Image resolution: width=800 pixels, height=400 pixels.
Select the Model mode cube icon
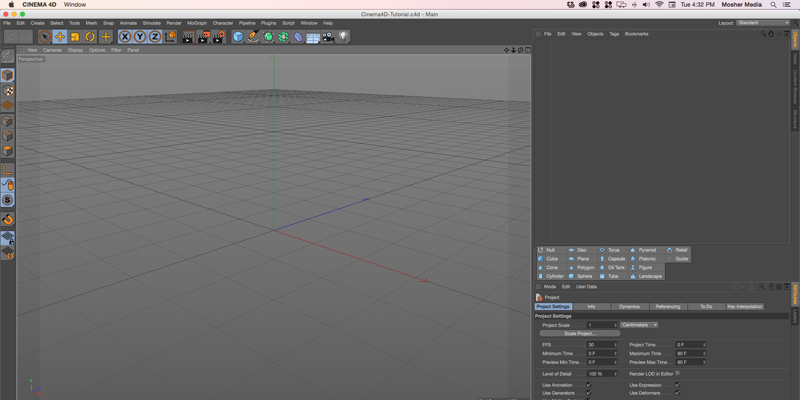7,76
